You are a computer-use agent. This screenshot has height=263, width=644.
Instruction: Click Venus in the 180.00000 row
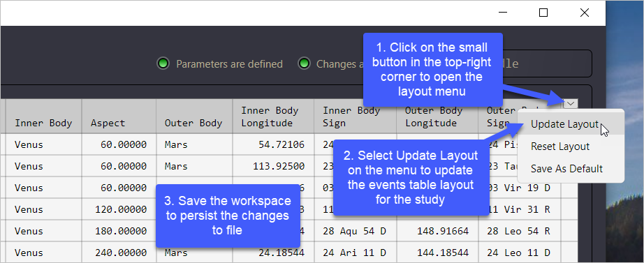coord(43,231)
